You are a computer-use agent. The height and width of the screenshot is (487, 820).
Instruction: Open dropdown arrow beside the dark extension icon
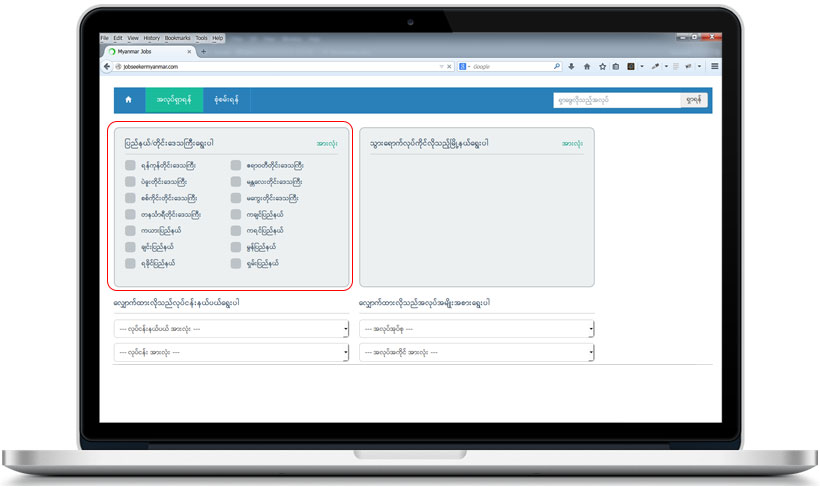pyautogui.click(x=642, y=66)
